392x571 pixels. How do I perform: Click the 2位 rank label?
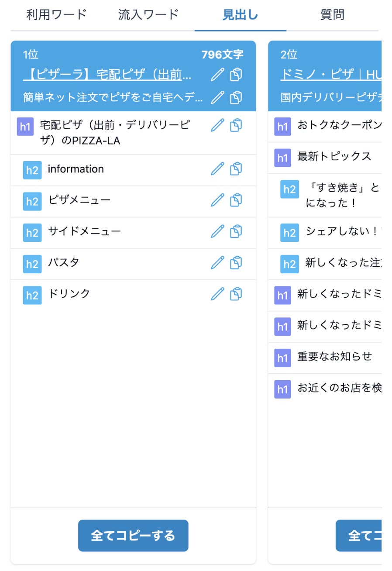click(x=288, y=55)
